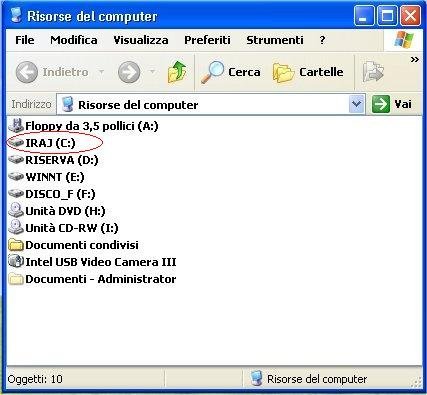Click status bar Risorse del computer text
This screenshot has width=427, height=395.
317,379
